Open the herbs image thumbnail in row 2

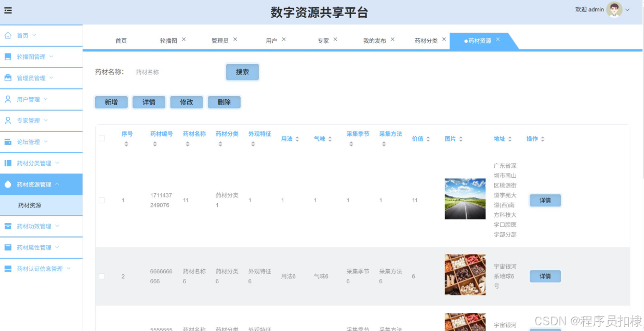[x=465, y=275]
